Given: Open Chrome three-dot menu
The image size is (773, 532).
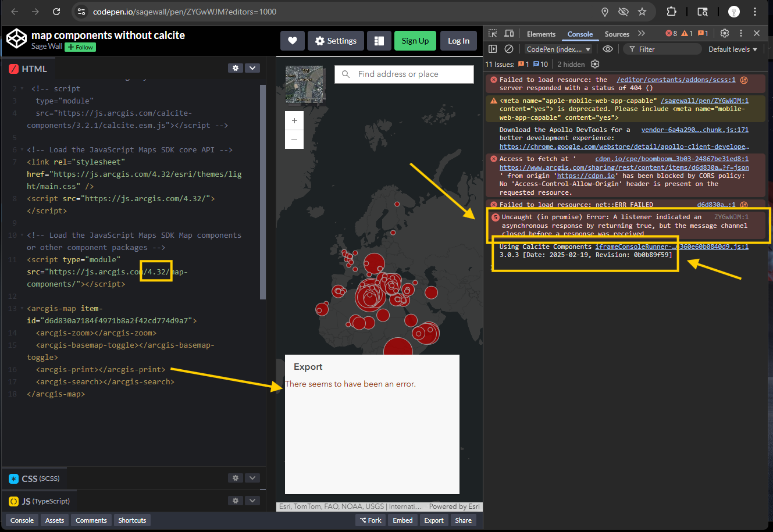Looking at the screenshot, I should (755, 12).
